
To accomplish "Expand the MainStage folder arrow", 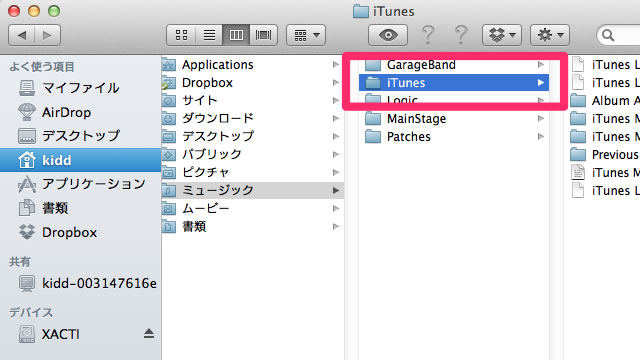I will coord(541,119).
